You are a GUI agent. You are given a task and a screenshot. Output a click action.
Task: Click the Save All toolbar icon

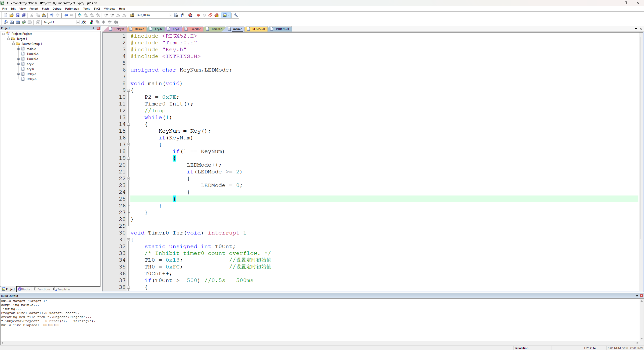[x=23, y=15]
